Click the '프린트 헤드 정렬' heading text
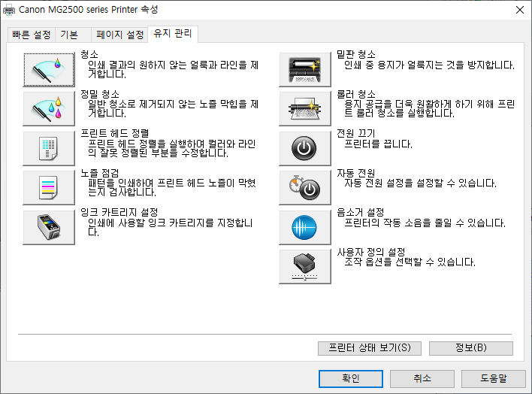The height and width of the screenshot is (394, 532). point(115,133)
